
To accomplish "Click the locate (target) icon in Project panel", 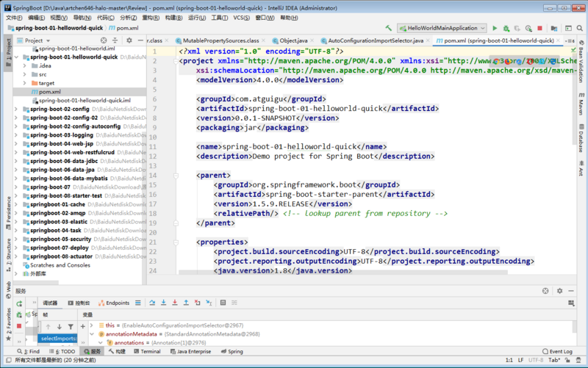I will [104, 40].
